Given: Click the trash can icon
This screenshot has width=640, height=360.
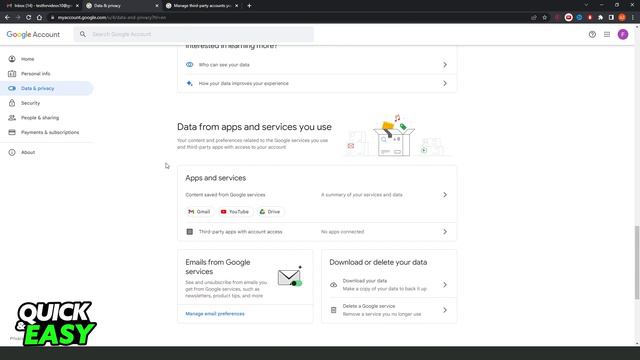Looking at the screenshot, I should click(x=333, y=310).
